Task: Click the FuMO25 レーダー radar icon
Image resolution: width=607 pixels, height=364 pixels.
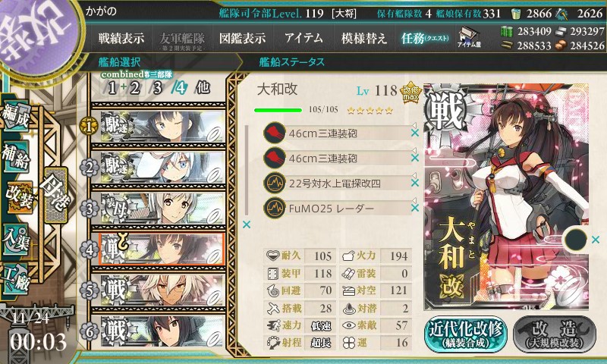Action: pyautogui.click(x=275, y=208)
